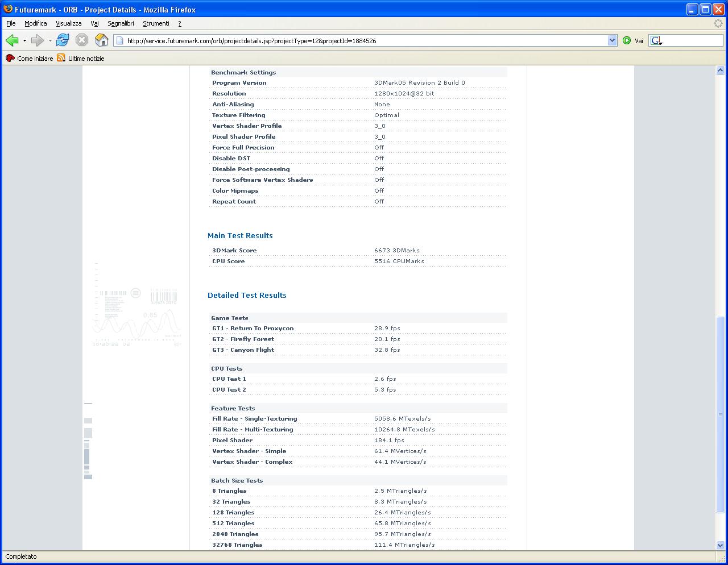Click the activity throbber icon
Screen dimensions: 728x565
[x=718, y=23]
